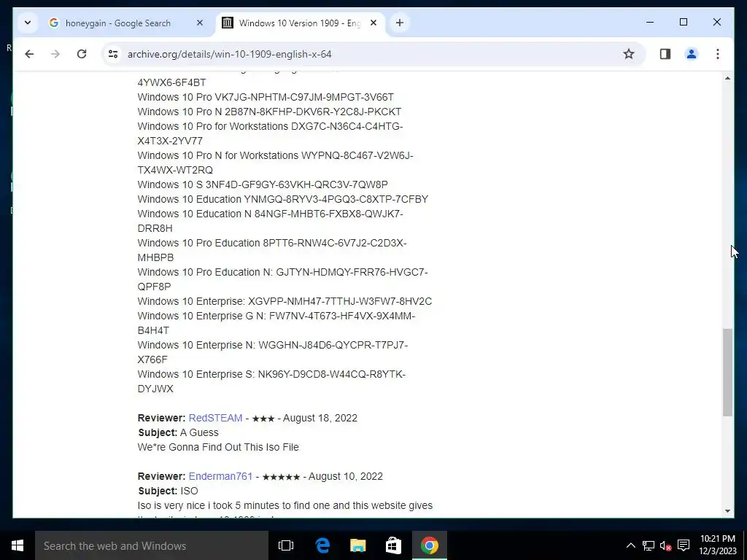Open RedSTEAM reviewer profile link
Image resolution: width=747 pixels, height=560 pixels.
click(x=215, y=418)
